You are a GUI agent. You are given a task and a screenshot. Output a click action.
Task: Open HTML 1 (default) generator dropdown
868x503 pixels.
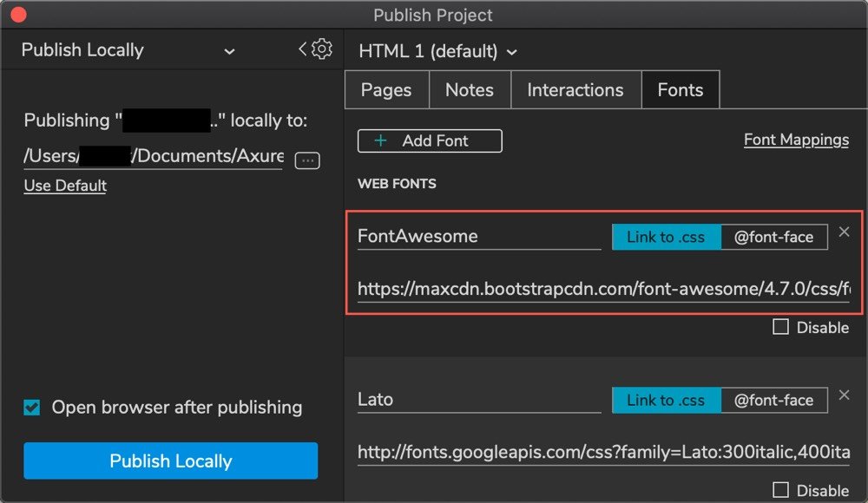click(437, 51)
